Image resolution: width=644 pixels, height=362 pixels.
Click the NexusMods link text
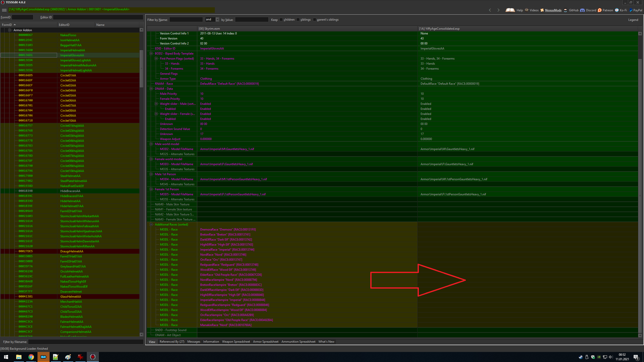point(553,10)
